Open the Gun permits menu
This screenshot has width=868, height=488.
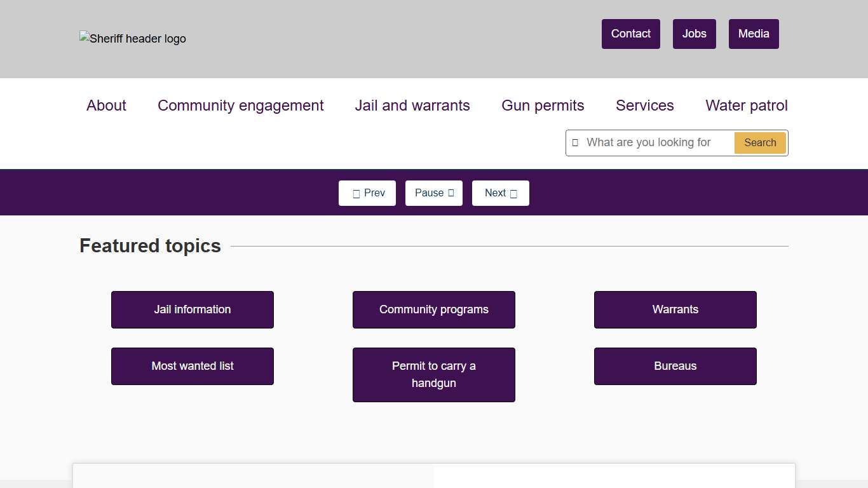coord(543,105)
